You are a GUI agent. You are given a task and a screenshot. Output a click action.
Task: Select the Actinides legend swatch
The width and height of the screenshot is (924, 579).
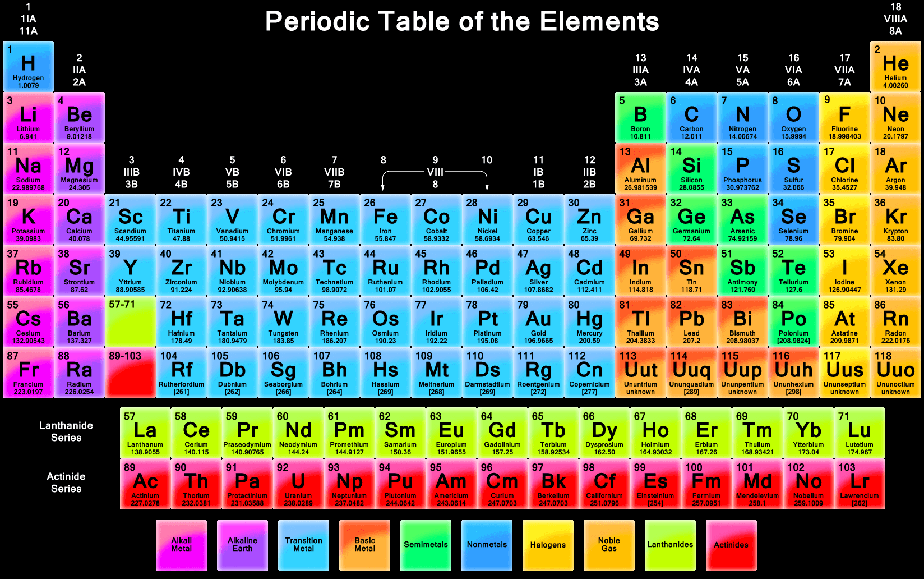[x=731, y=545]
